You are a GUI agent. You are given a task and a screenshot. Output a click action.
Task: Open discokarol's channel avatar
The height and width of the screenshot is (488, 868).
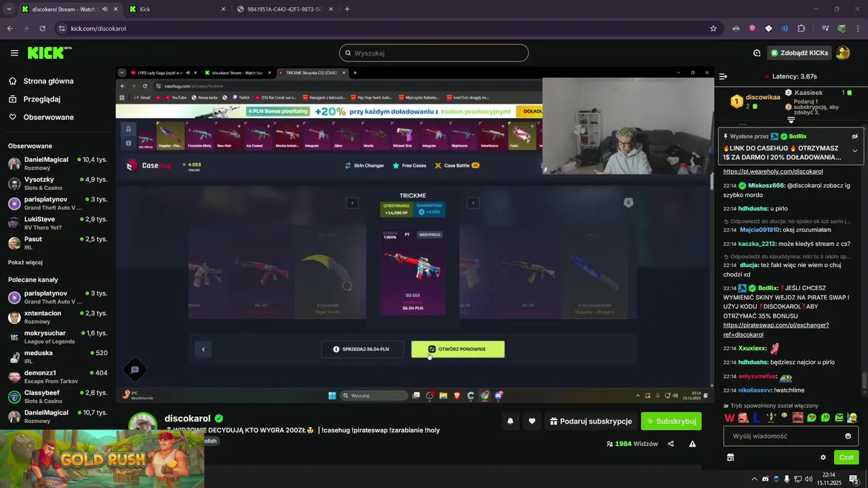point(143,425)
